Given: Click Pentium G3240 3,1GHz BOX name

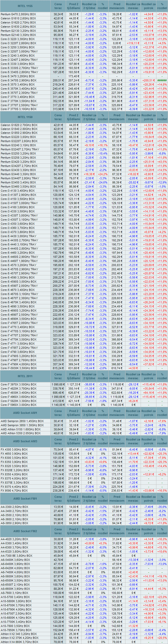Looking at the screenshot, I should [x=18, y=145].
